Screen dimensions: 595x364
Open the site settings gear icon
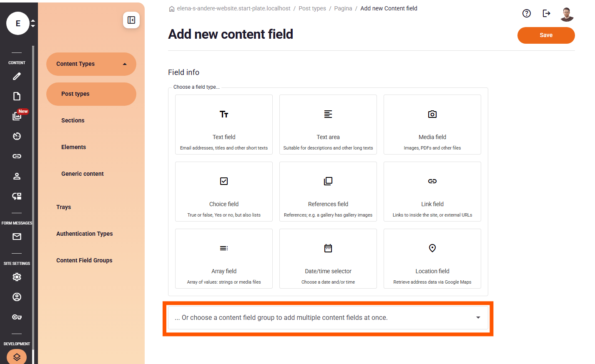coord(17,277)
